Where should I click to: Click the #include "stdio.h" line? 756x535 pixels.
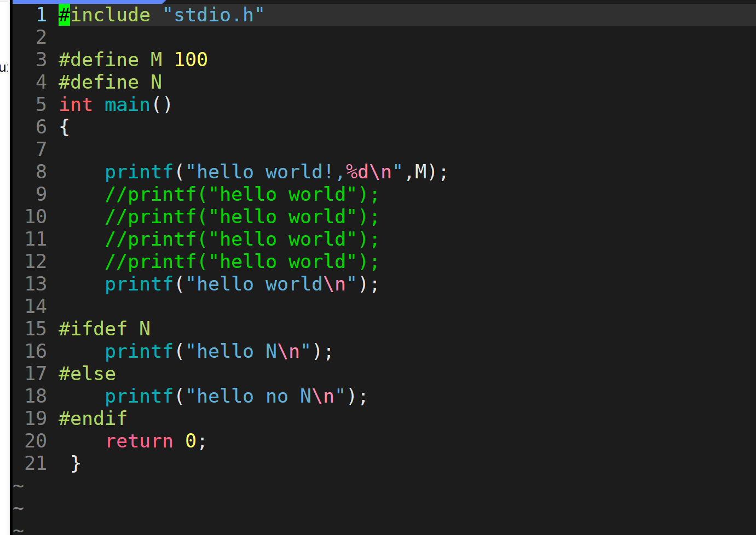click(161, 15)
